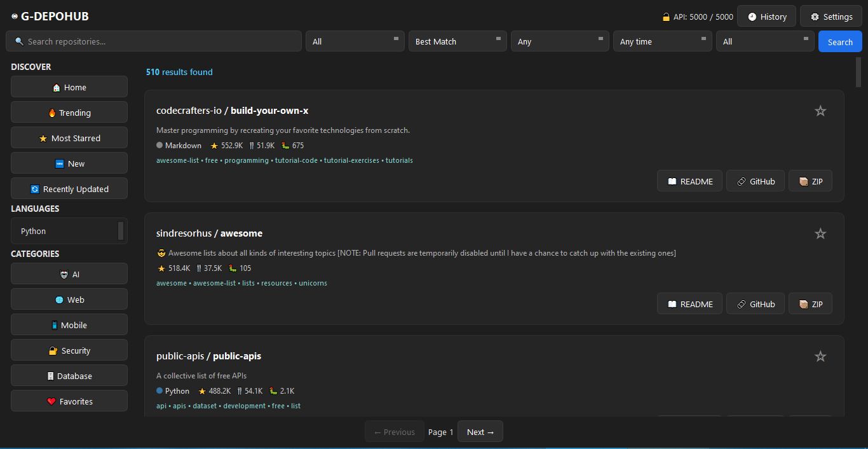Open Trending via its flame icon
Screen dimensions: 868x449
(x=52, y=113)
